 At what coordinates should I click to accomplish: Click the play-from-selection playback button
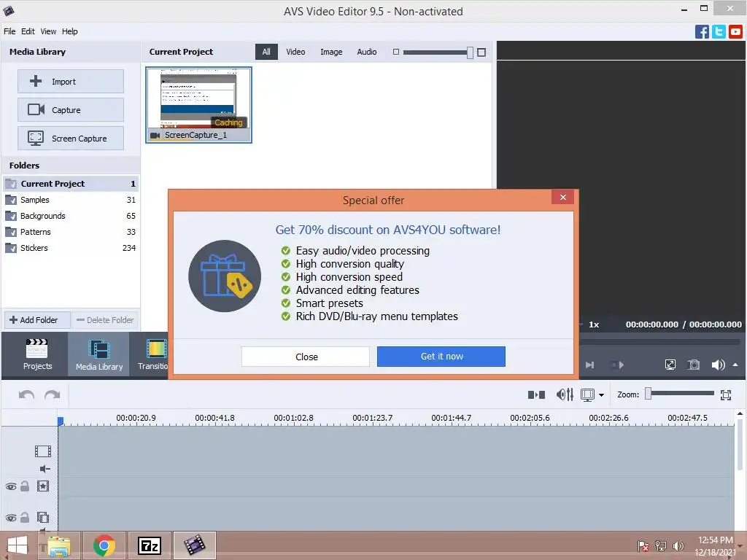click(x=617, y=365)
